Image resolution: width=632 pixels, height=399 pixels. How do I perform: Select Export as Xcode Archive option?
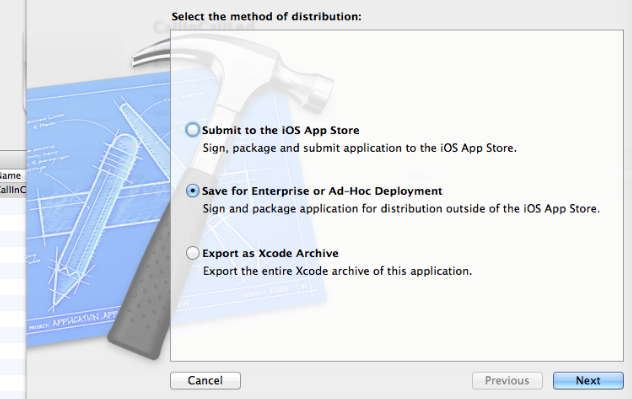coord(192,253)
